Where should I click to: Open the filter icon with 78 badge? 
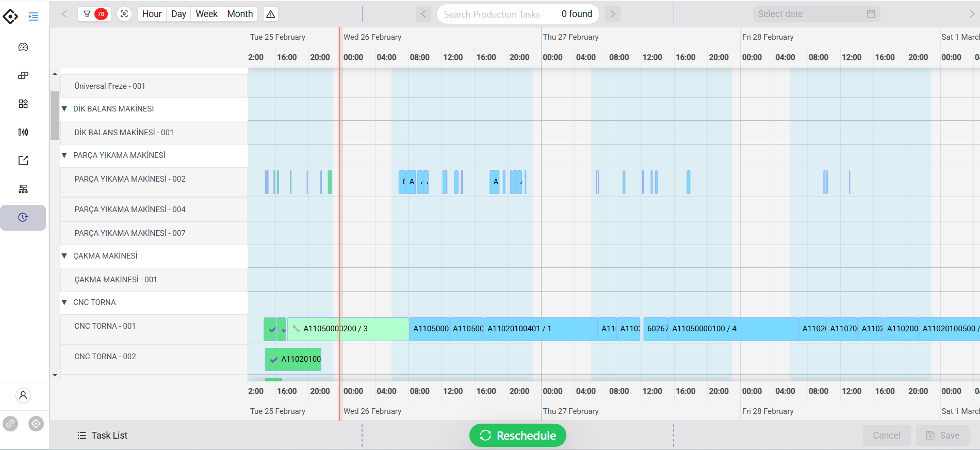(x=94, y=14)
